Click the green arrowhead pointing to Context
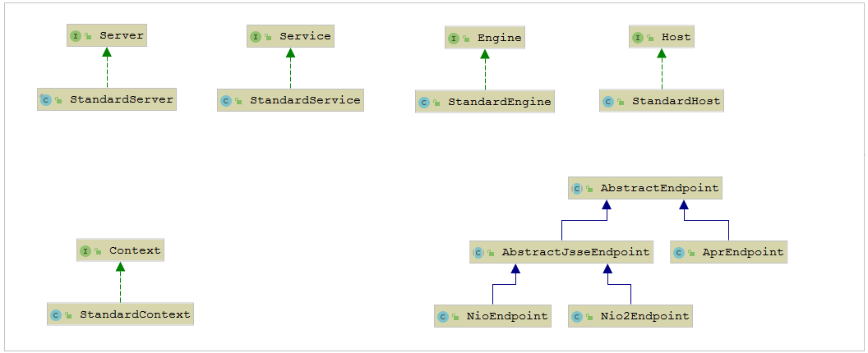 click(x=120, y=267)
